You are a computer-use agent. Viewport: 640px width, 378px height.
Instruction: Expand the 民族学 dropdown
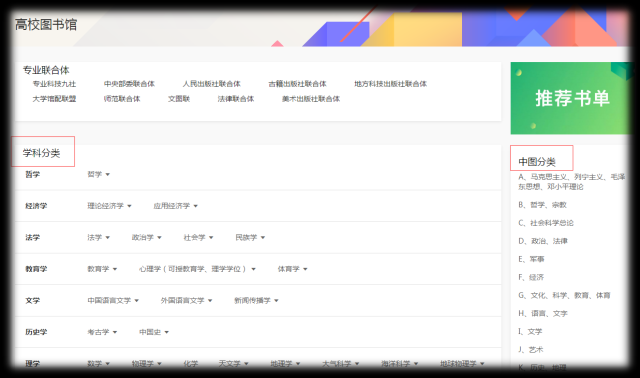250,238
